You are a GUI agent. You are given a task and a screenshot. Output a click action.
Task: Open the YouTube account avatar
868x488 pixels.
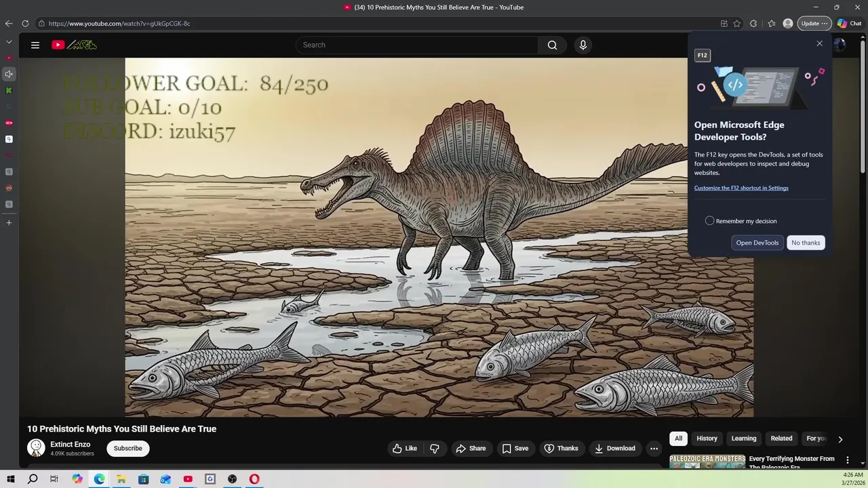click(x=840, y=45)
